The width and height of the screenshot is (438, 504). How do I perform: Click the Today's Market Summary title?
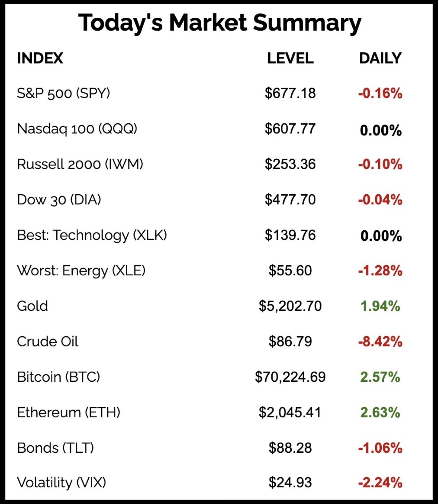(x=220, y=23)
